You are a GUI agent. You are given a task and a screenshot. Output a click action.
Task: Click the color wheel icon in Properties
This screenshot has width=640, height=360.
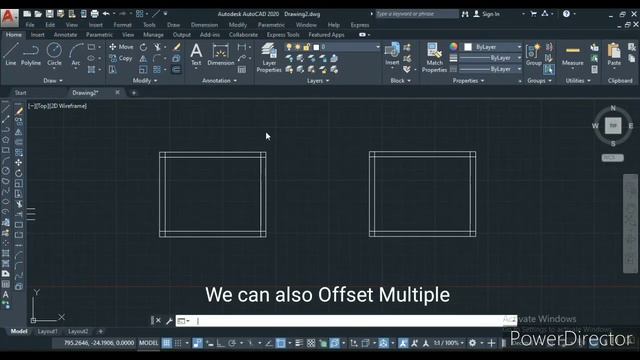coord(453,47)
